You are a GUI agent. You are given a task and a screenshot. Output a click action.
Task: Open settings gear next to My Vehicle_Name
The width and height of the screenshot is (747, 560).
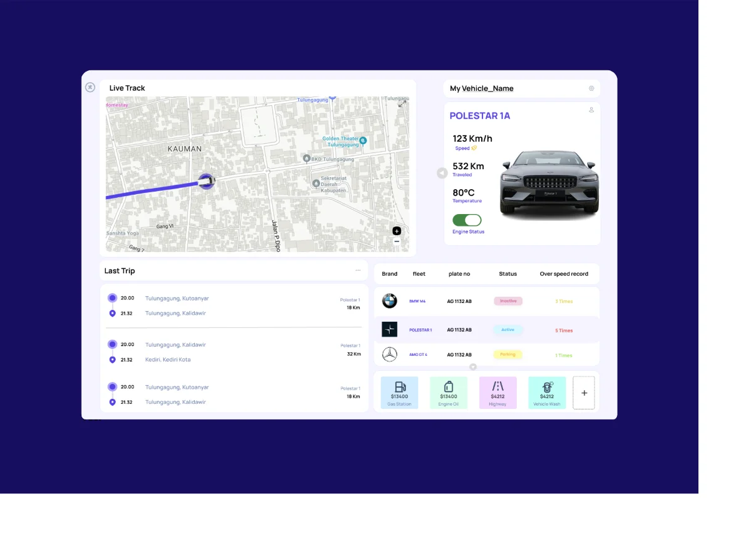pos(591,88)
